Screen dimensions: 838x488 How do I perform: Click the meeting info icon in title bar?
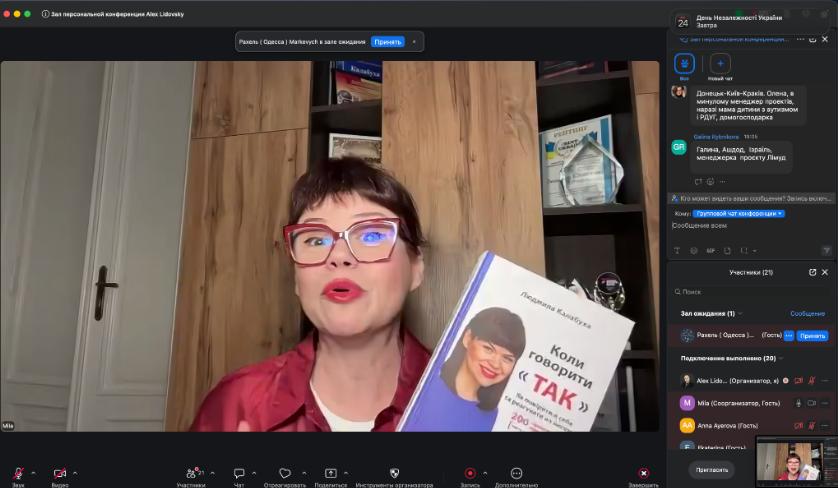pos(45,14)
